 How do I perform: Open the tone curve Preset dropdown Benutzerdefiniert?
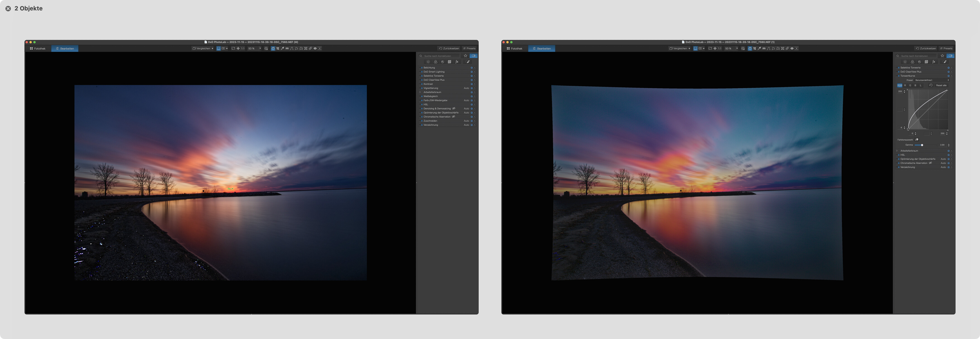[x=932, y=80]
